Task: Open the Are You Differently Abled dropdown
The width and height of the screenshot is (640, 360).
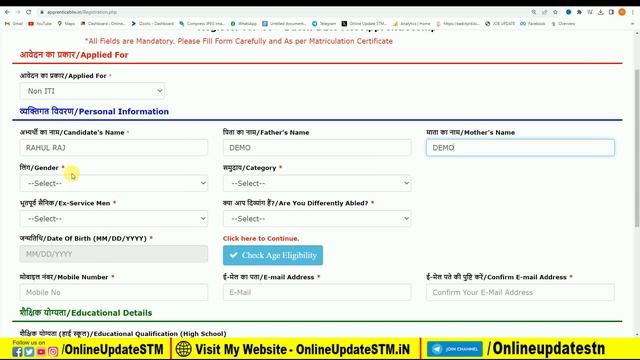Action: [x=317, y=219]
